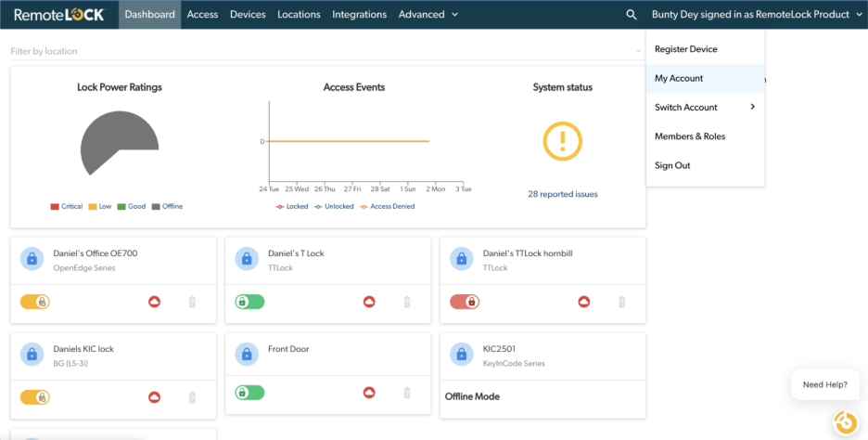The image size is (868, 440).
Task: Open the Locations tab
Action: point(299,15)
